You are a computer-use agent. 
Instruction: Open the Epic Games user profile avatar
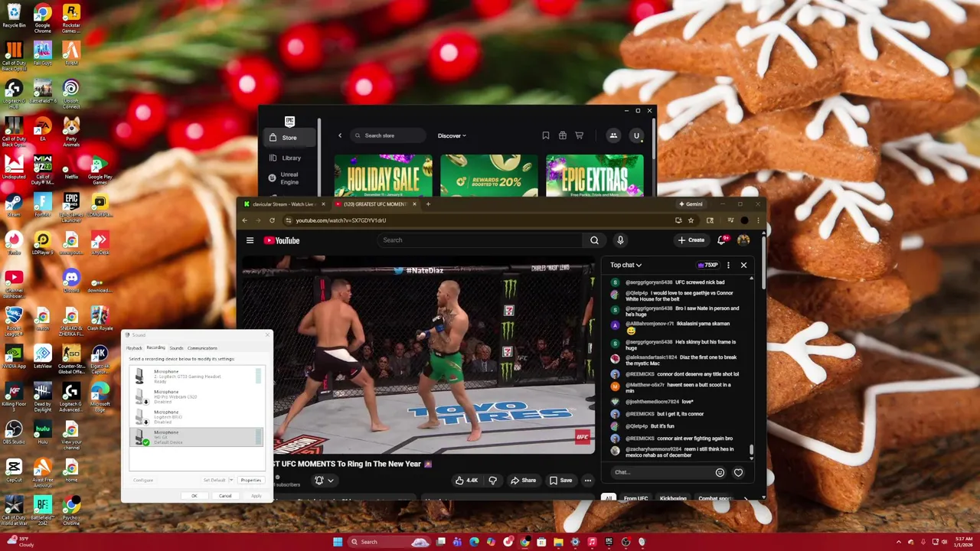[x=636, y=135]
